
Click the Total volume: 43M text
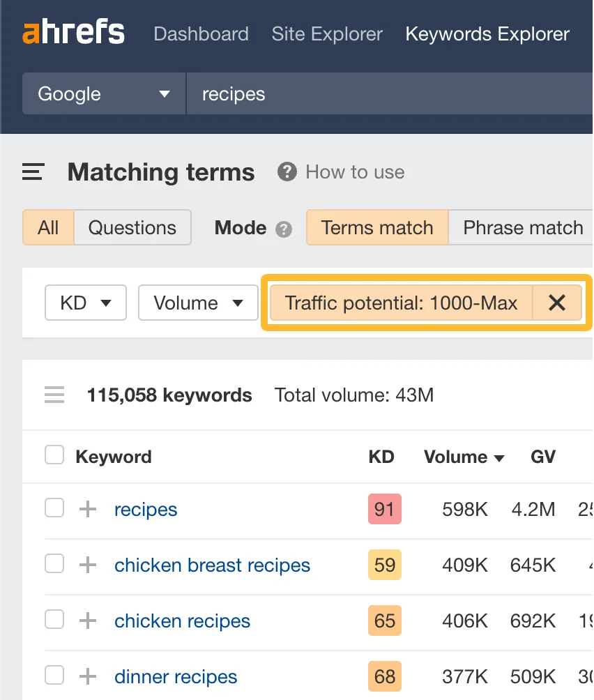tap(354, 395)
